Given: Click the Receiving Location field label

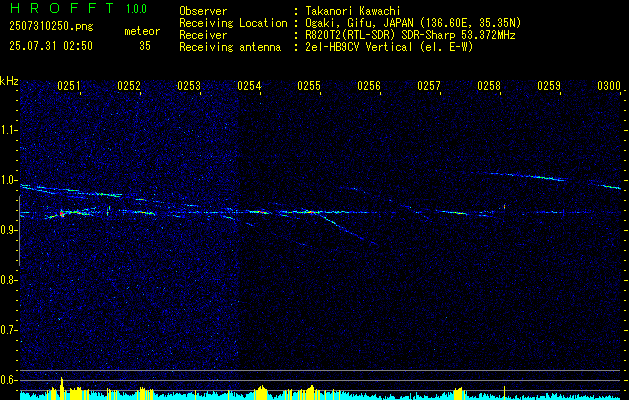Looking at the screenshot, I should tap(233, 23).
